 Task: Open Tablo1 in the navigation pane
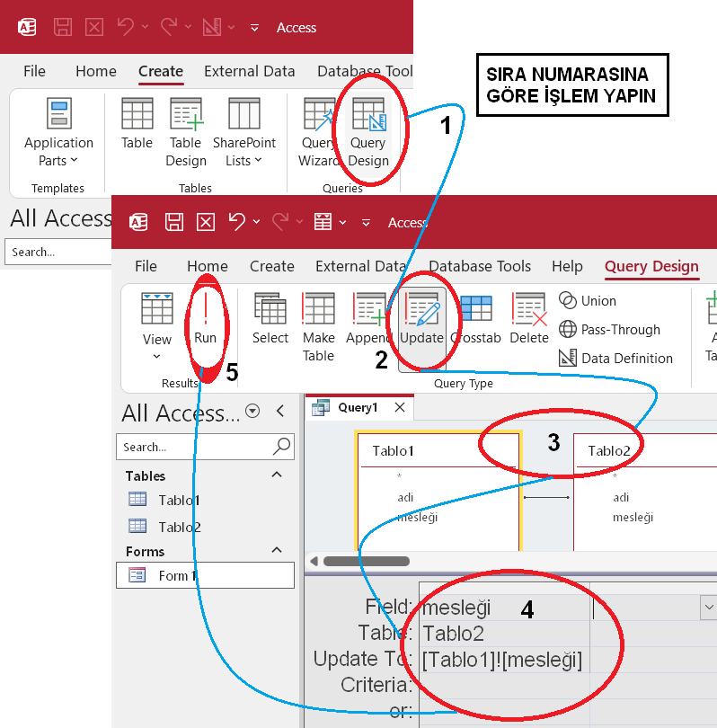pyautogui.click(x=179, y=500)
